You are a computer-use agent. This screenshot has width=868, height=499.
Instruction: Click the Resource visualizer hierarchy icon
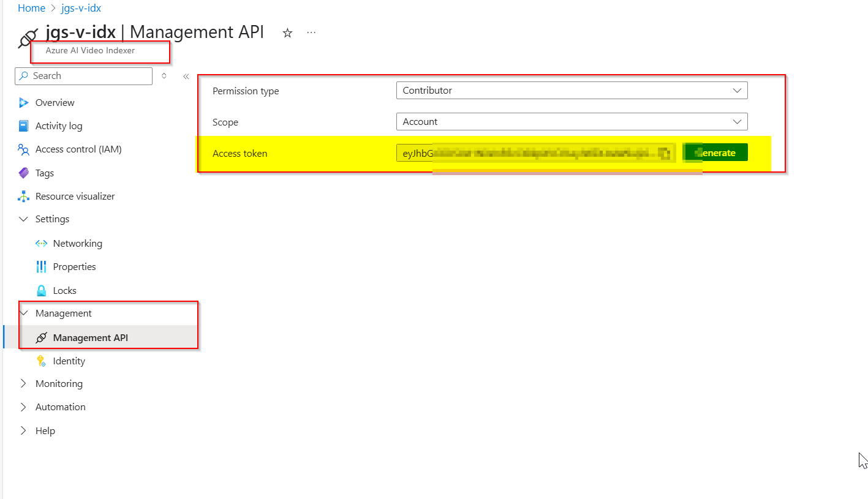click(x=24, y=196)
